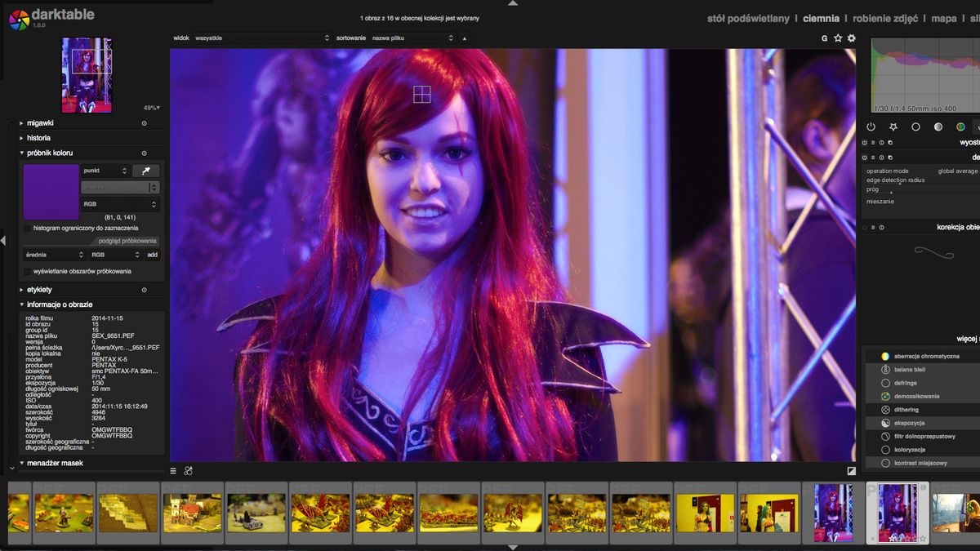Click the dithering module icon
The width and height of the screenshot is (980, 551).
pyautogui.click(x=885, y=410)
